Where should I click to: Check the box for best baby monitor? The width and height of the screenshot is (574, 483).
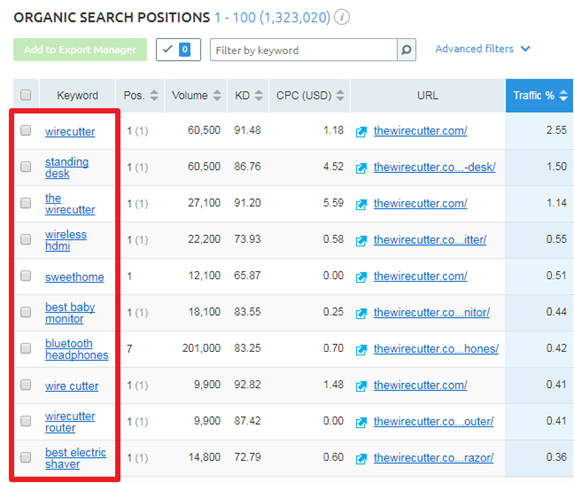(x=26, y=312)
